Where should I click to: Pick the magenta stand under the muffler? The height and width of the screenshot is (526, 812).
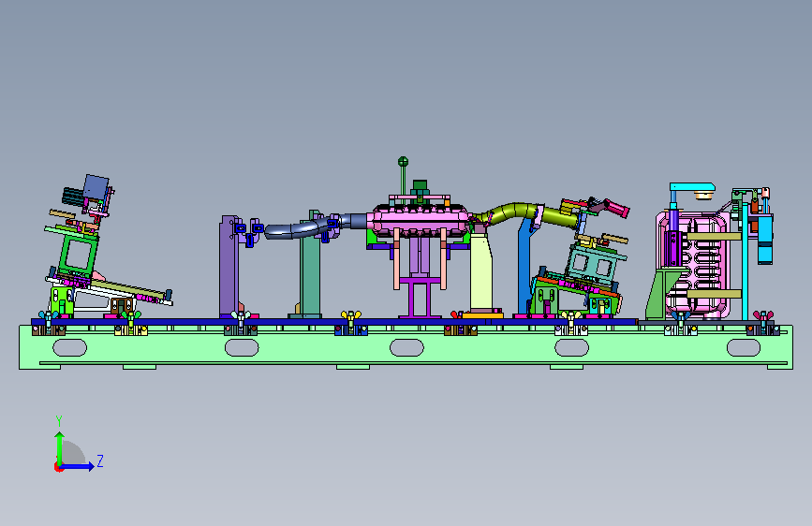(x=420, y=297)
